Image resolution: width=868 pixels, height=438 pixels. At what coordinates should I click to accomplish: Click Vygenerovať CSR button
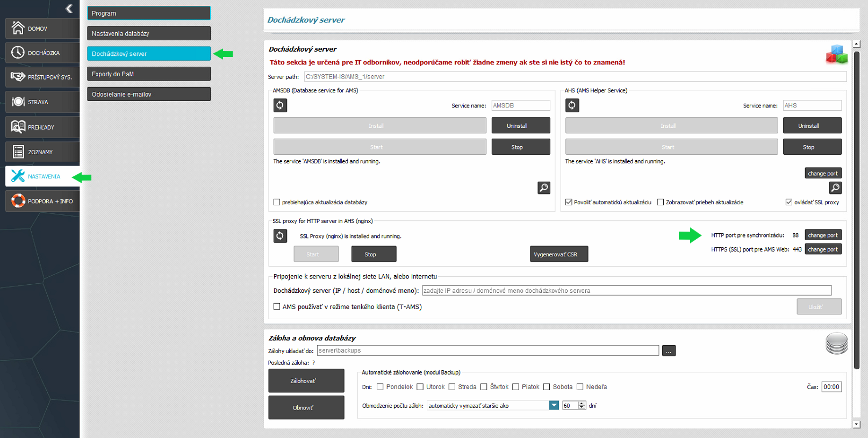click(559, 254)
